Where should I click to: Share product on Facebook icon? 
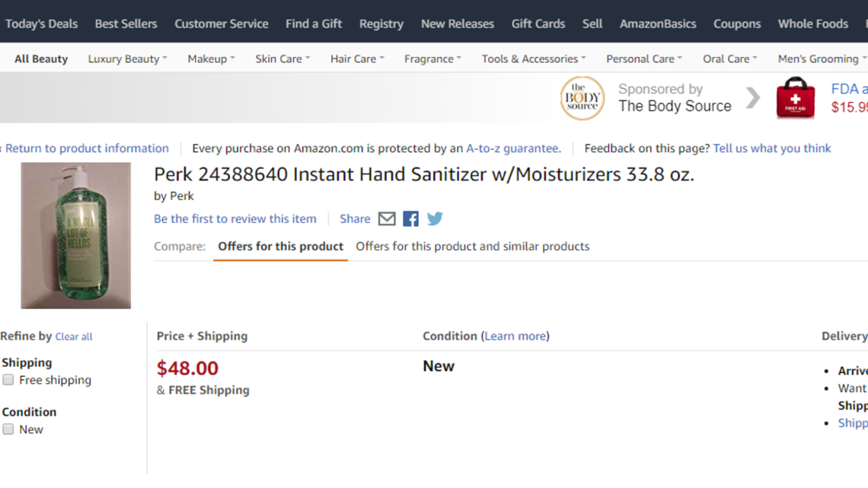tap(410, 218)
